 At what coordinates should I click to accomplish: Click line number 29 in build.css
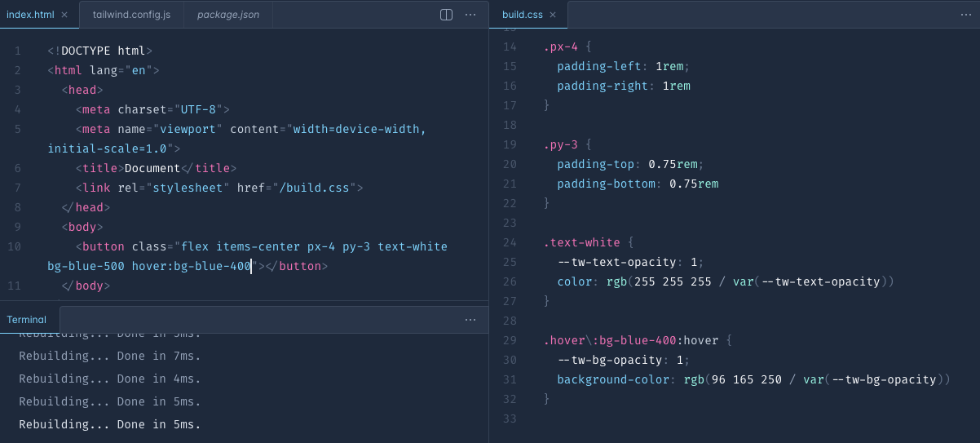pyautogui.click(x=510, y=340)
